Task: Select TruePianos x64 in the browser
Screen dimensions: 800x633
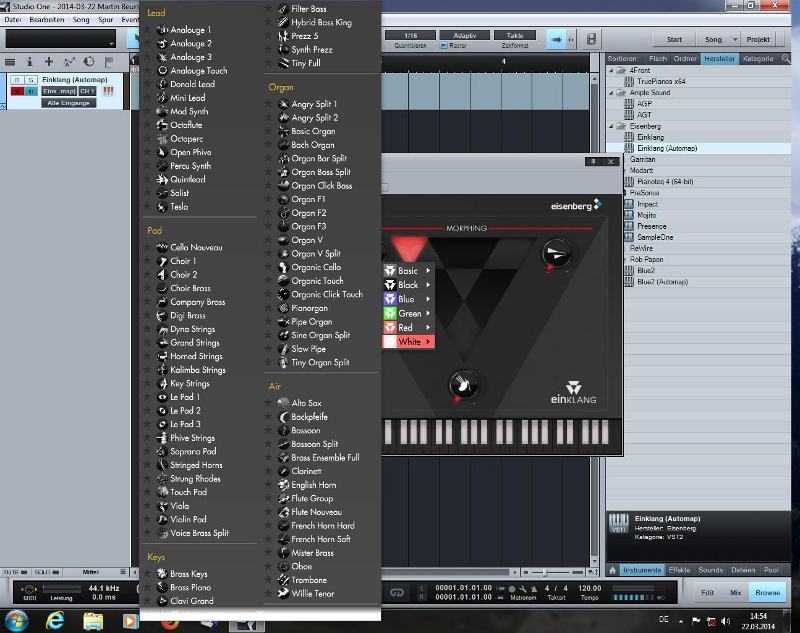Action: [661, 82]
